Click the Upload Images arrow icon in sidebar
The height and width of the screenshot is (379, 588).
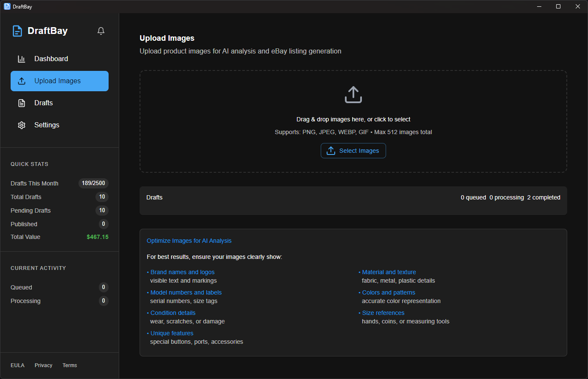pyautogui.click(x=22, y=81)
